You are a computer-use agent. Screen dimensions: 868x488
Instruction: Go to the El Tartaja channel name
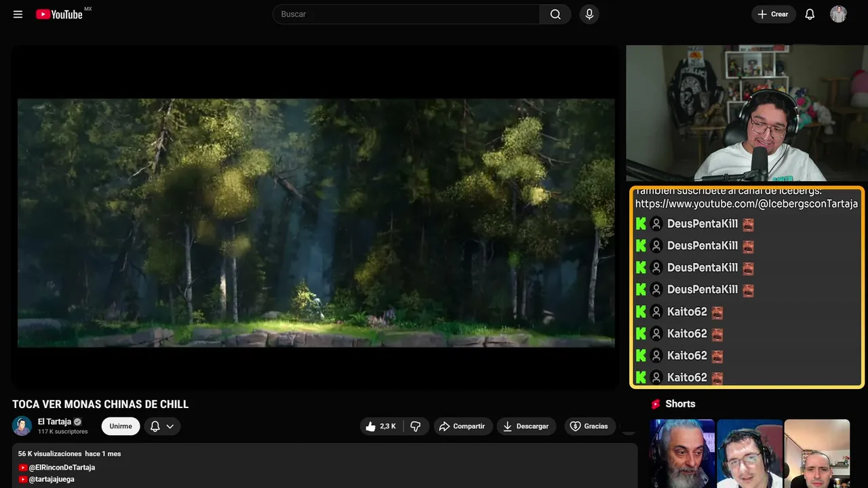click(x=54, y=422)
